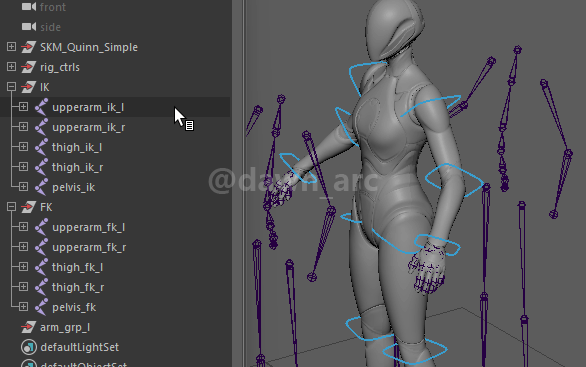Expand the thigh_ik_l joint
Viewport: 586px width, 367px height.
(23, 147)
